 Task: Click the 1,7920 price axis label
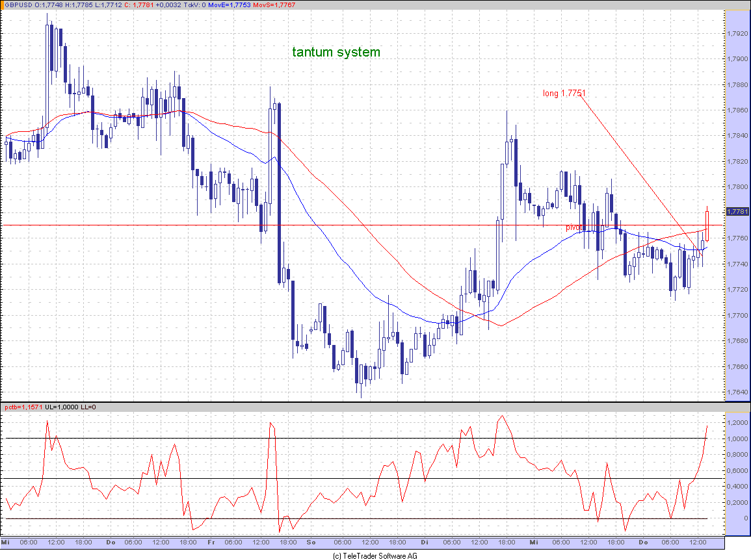[x=737, y=33]
